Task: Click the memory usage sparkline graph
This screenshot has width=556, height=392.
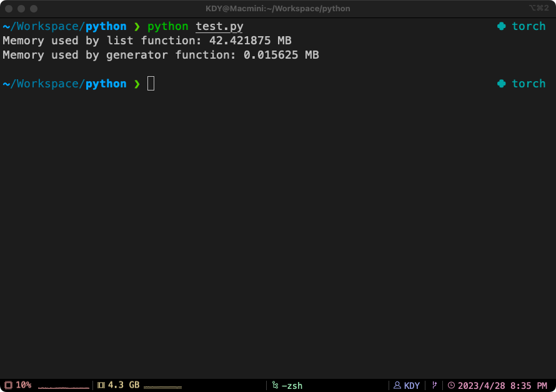Action: [163, 388]
